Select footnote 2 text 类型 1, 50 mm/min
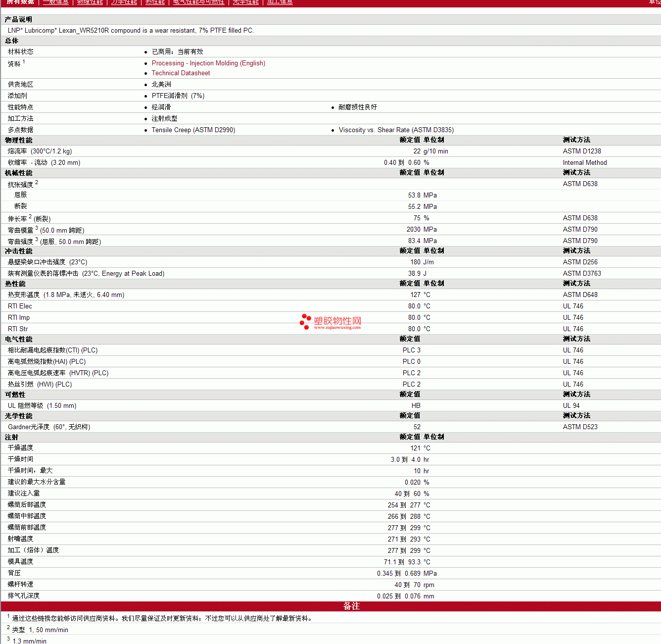 pos(40,630)
